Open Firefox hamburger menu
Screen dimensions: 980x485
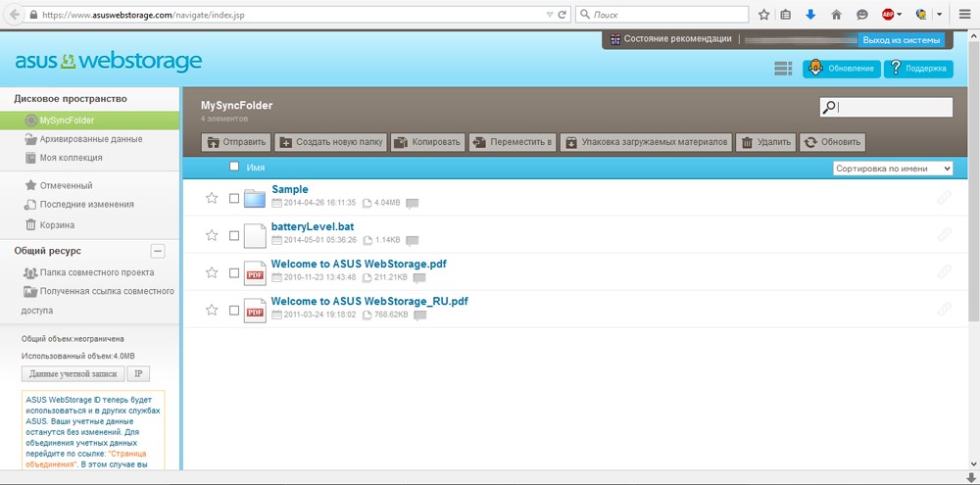pos(965,15)
